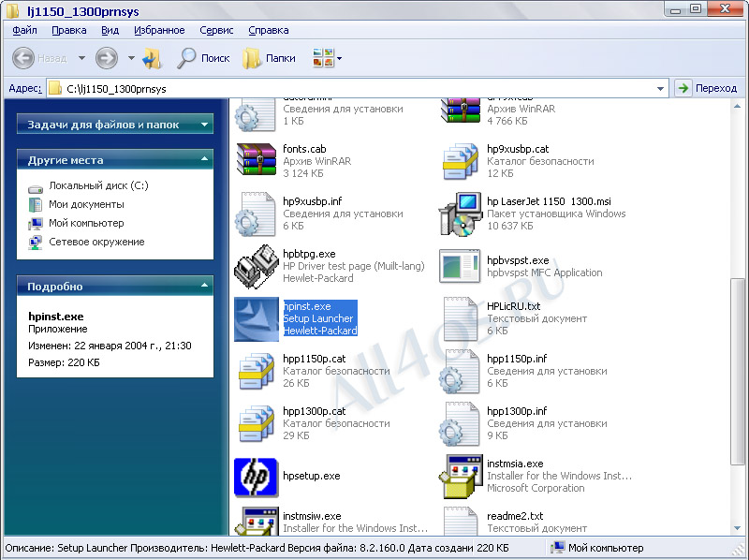Select the hp9xusbp.cat security catalog icon
Screen dimensions: 749x560
tap(460, 161)
